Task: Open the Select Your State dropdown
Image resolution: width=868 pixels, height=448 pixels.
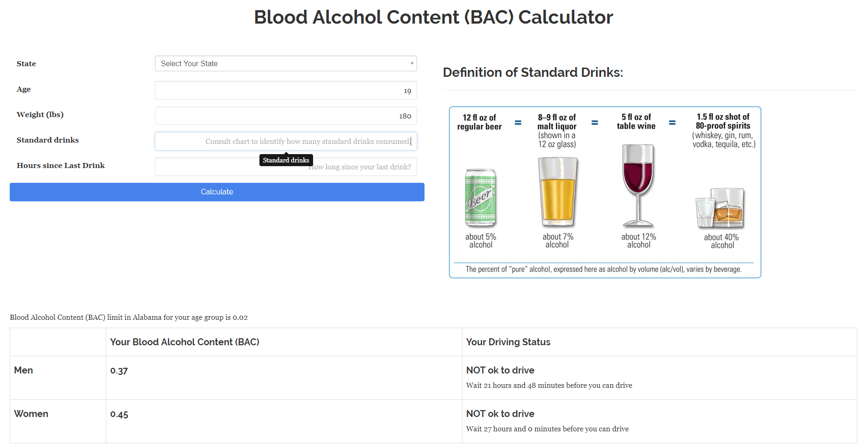Action: [285, 63]
